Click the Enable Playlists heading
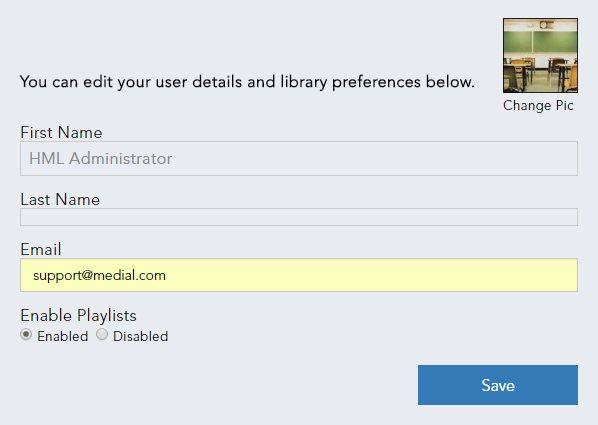598x425 pixels. (78, 316)
